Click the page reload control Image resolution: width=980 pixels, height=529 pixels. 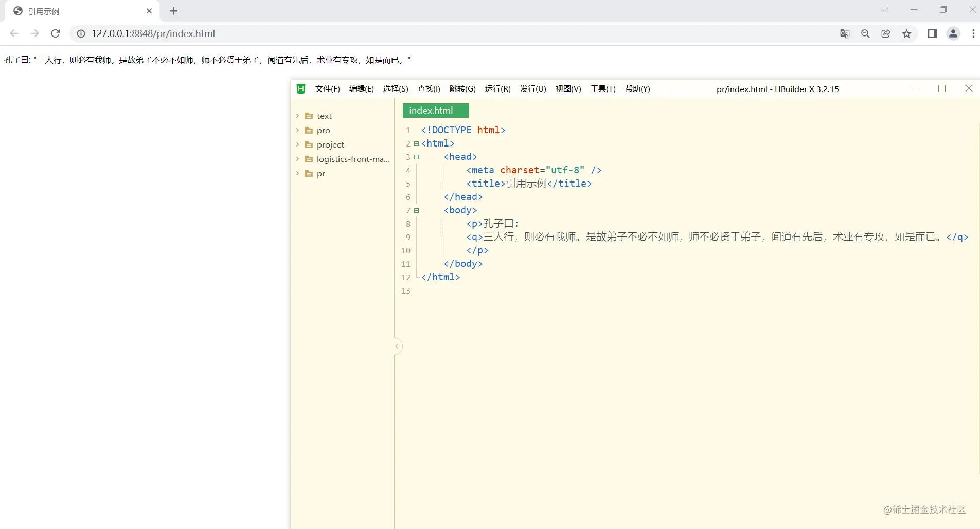tap(56, 33)
